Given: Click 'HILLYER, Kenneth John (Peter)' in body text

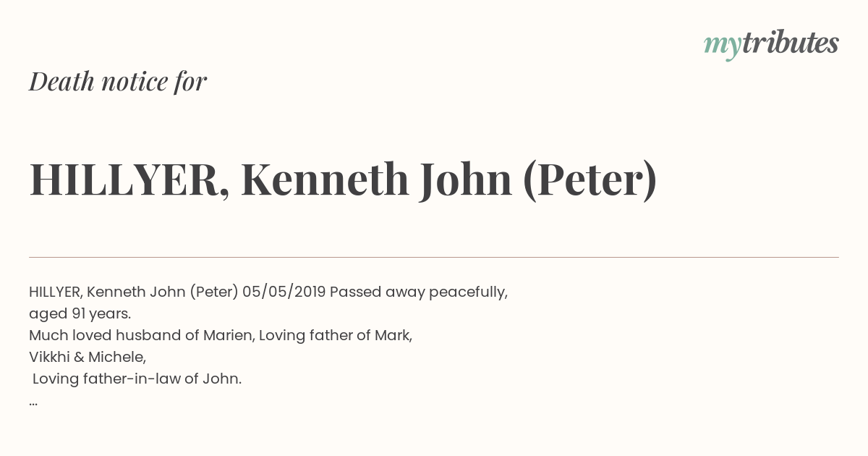Looking at the screenshot, I should pos(134,292).
